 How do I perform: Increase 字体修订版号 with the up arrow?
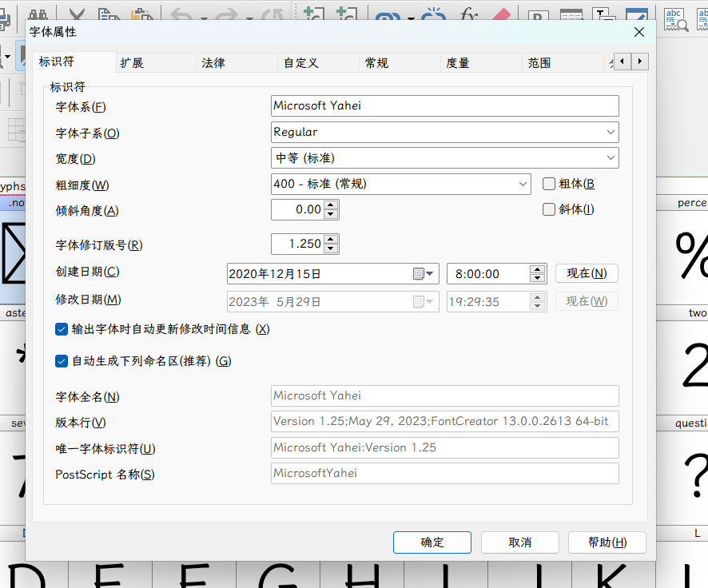331,239
